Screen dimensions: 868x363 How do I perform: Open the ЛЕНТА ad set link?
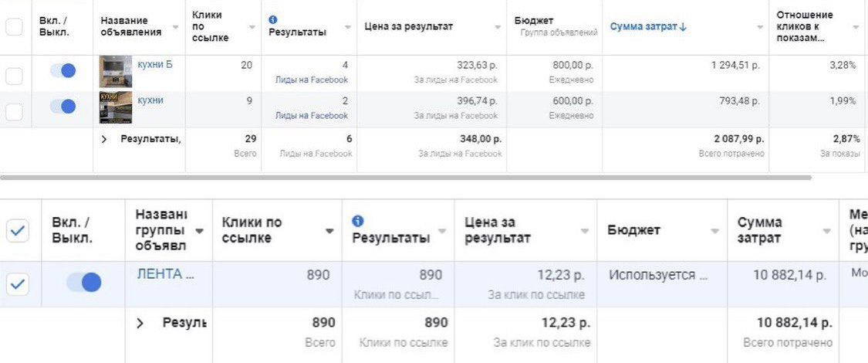tap(166, 274)
